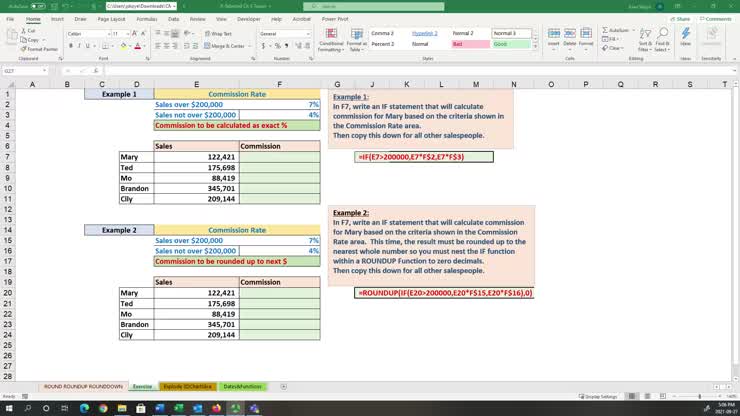Toggle italic formatting
740x416 pixels.
point(79,46)
